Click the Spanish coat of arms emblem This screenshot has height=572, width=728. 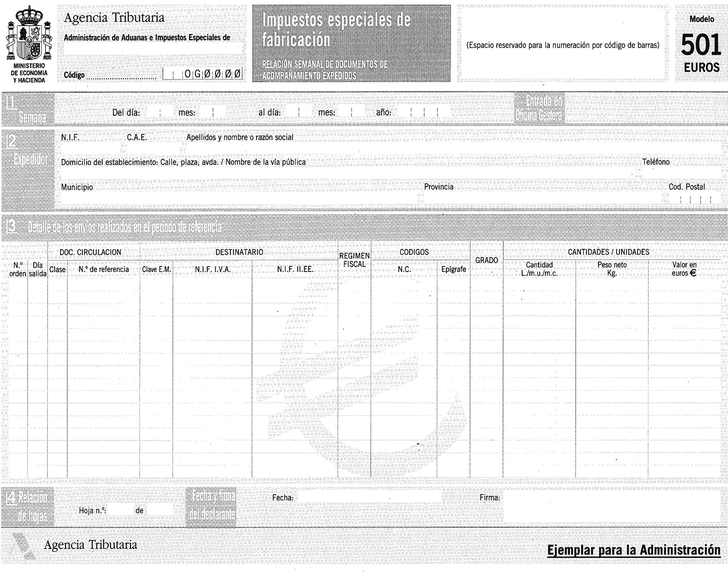tap(29, 33)
